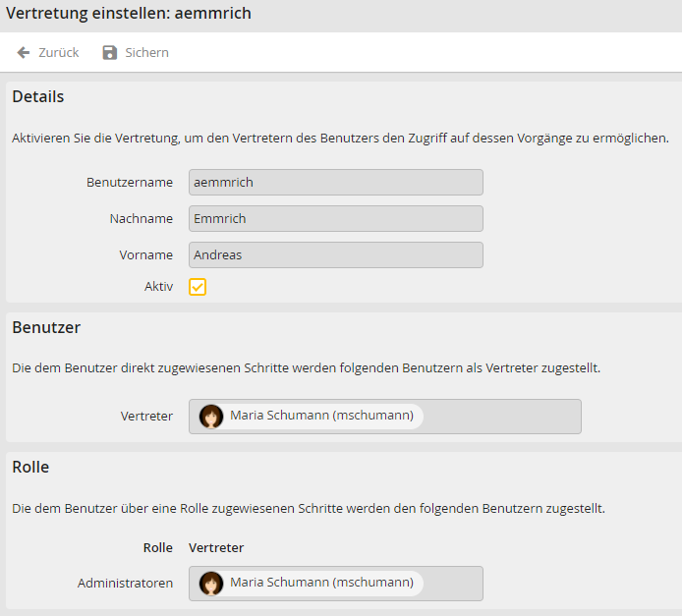The width and height of the screenshot is (682, 616).
Task: Click the Zurück back arrow icon
Action: (x=24, y=53)
